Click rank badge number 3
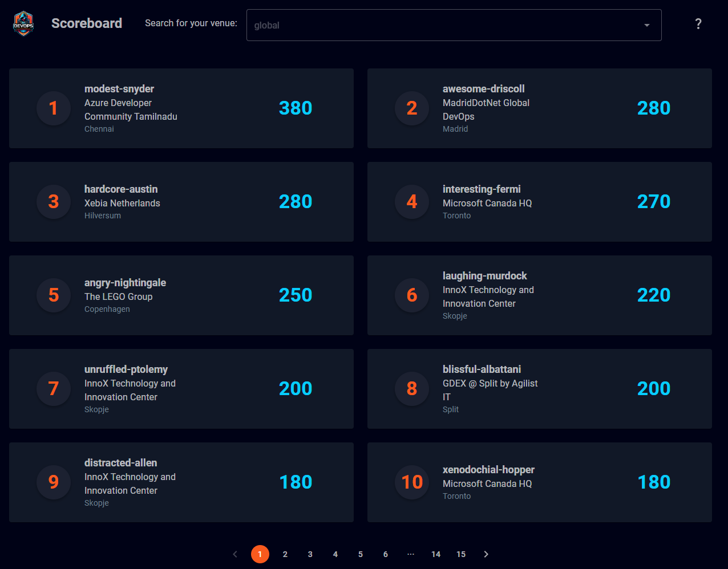728x569 pixels. pyautogui.click(x=54, y=202)
